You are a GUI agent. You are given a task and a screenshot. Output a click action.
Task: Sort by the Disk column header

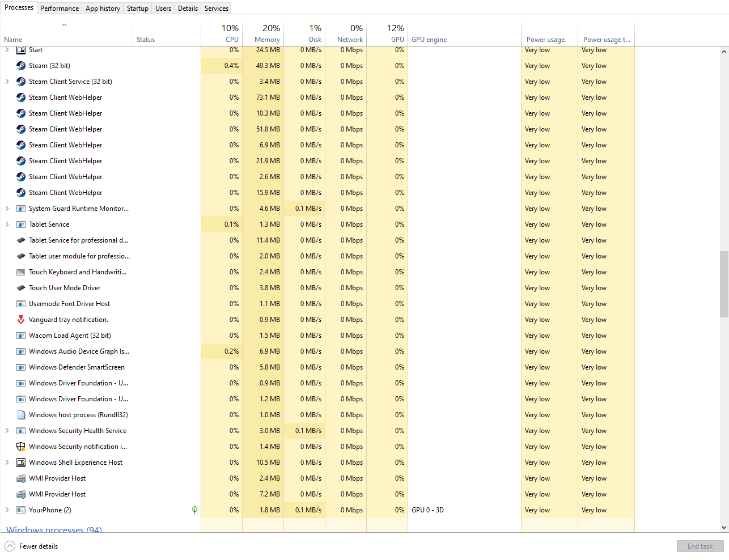click(x=304, y=34)
